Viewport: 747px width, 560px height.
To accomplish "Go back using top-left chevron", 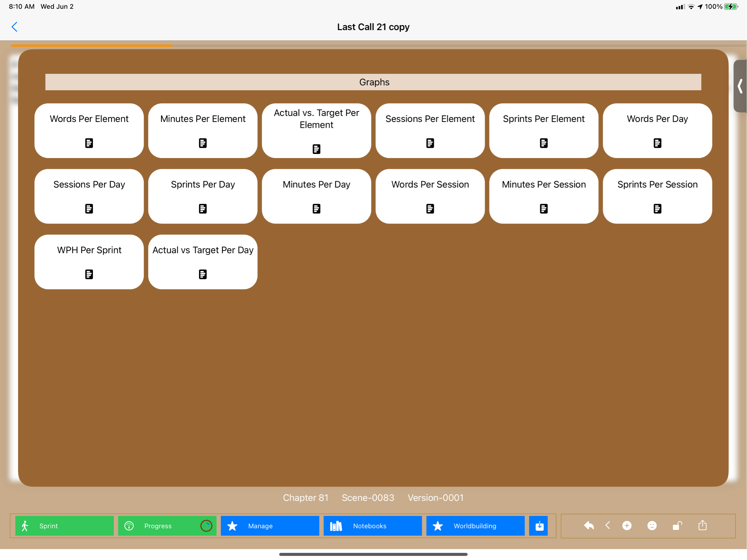I will [x=15, y=27].
